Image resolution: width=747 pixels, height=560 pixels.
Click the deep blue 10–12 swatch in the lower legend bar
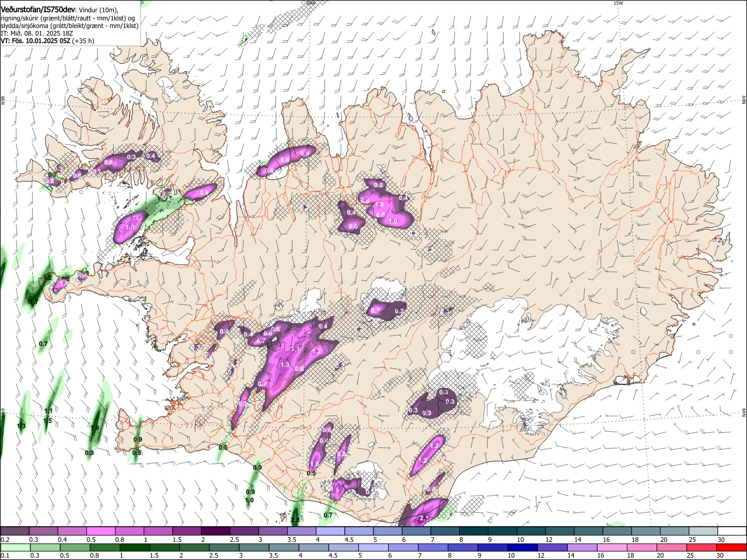click(523, 547)
